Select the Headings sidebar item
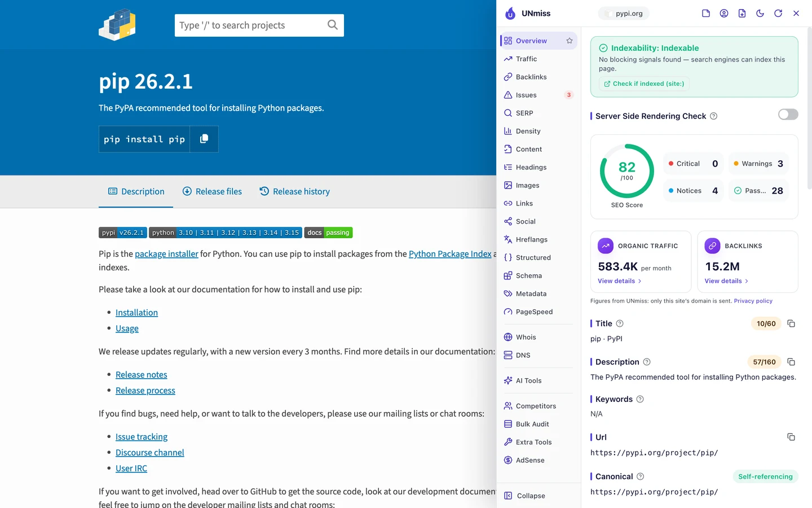The image size is (812, 508). (539, 167)
